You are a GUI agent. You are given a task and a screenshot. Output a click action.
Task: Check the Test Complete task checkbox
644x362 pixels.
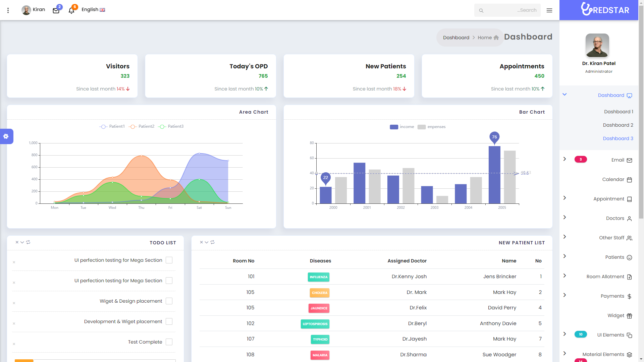pyautogui.click(x=169, y=342)
